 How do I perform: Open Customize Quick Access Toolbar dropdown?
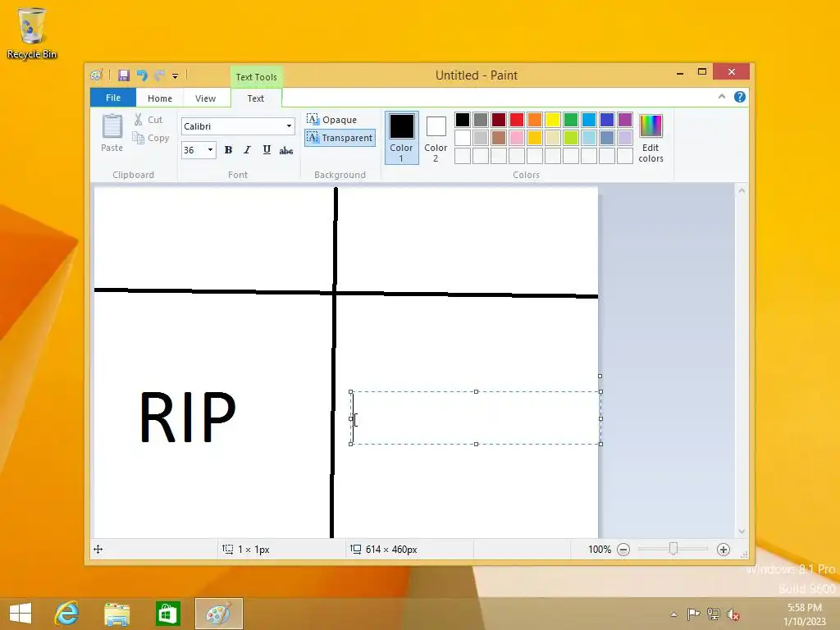tap(176, 76)
